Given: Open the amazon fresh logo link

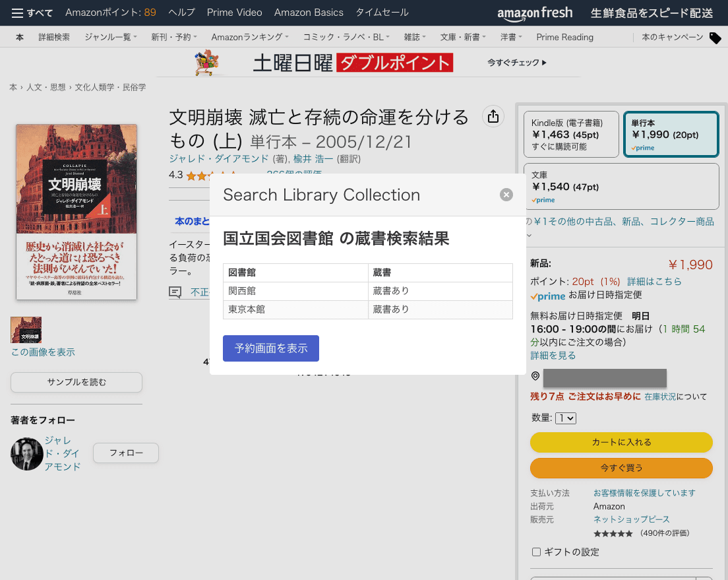Looking at the screenshot, I should 535,13.
